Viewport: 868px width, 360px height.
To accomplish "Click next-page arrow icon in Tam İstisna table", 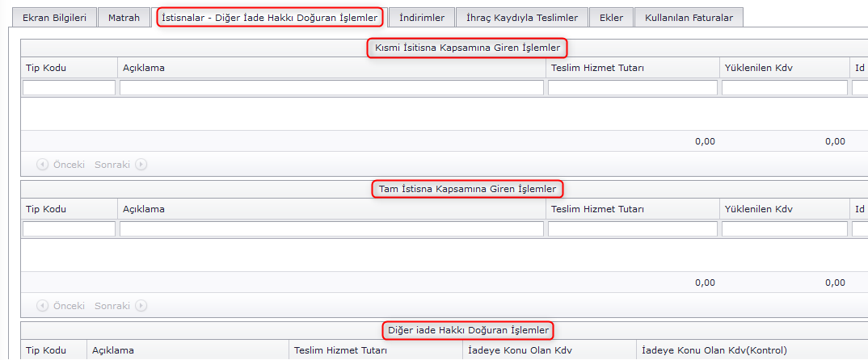I will tap(141, 306).
